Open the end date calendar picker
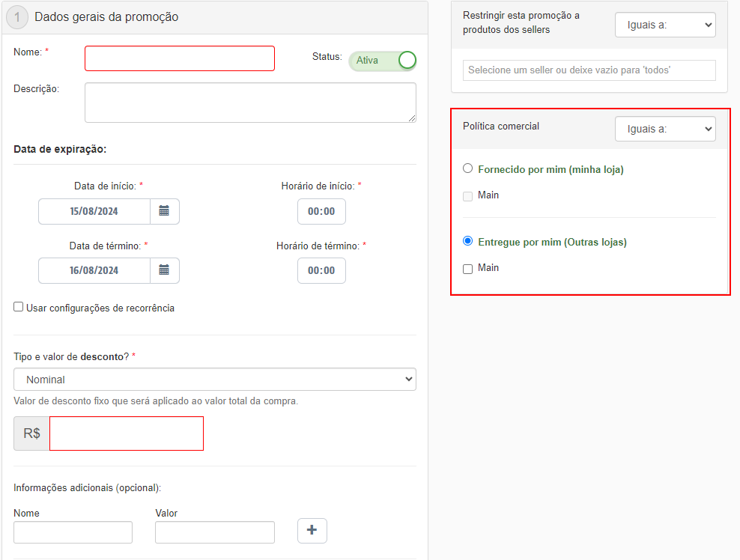 click(x=165, y=270)
